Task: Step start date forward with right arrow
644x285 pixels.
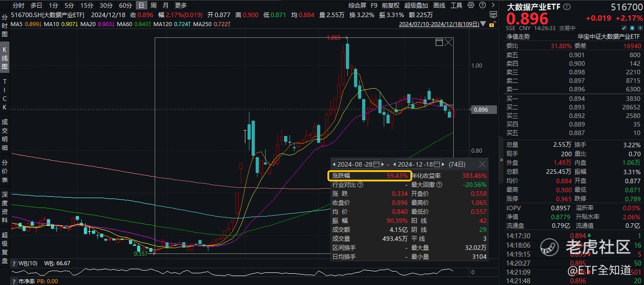Action: coord(382,164)
